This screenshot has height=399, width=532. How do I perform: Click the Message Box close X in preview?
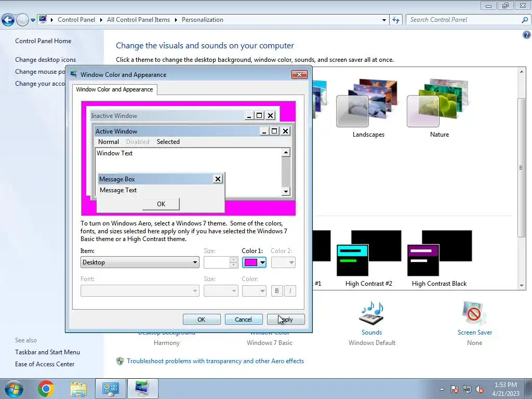(x=218, y=179)
